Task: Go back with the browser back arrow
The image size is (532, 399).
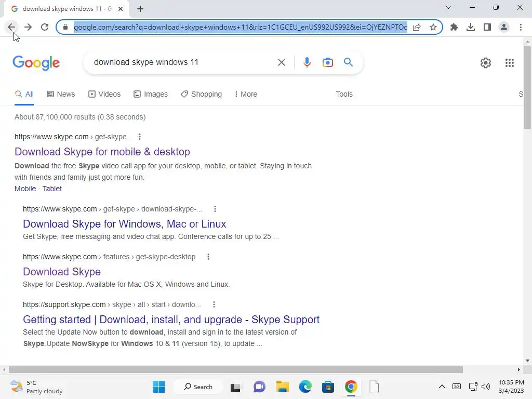Action: tap(11, 27)
